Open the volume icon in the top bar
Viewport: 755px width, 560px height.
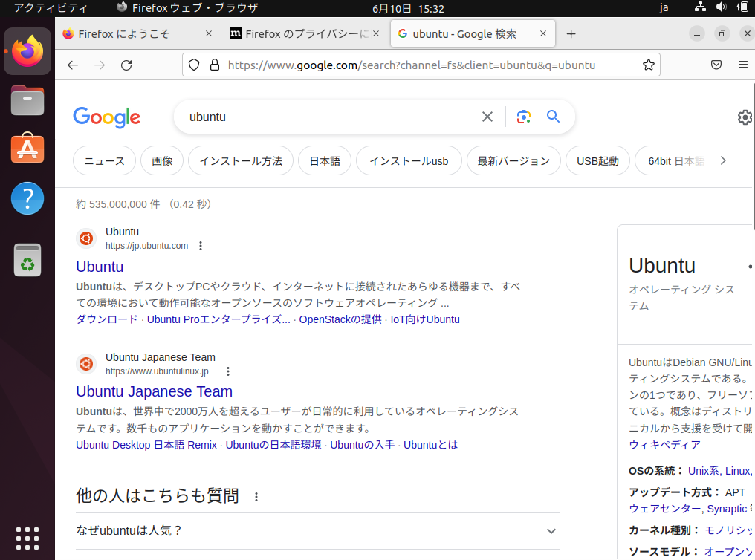coord(721,7)
